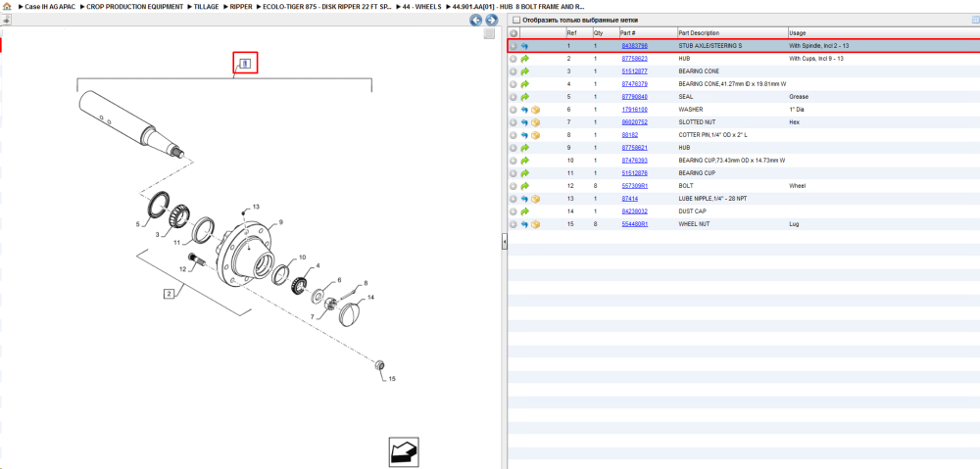
Task: Toggle the selection circle in the STUB AXLE row
Action: pos(514,46)
